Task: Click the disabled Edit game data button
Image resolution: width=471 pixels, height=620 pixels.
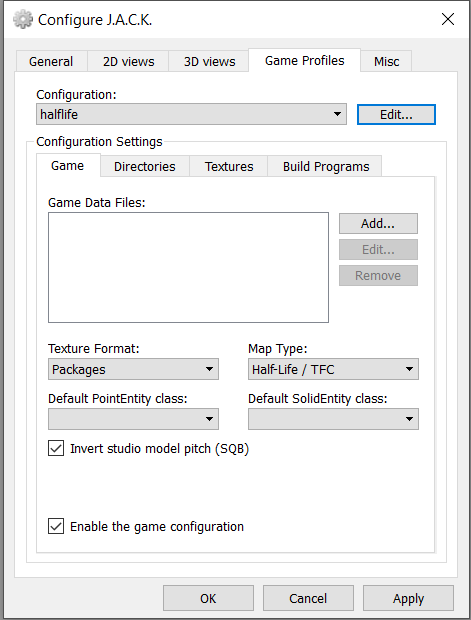Action: coord(378,250)
